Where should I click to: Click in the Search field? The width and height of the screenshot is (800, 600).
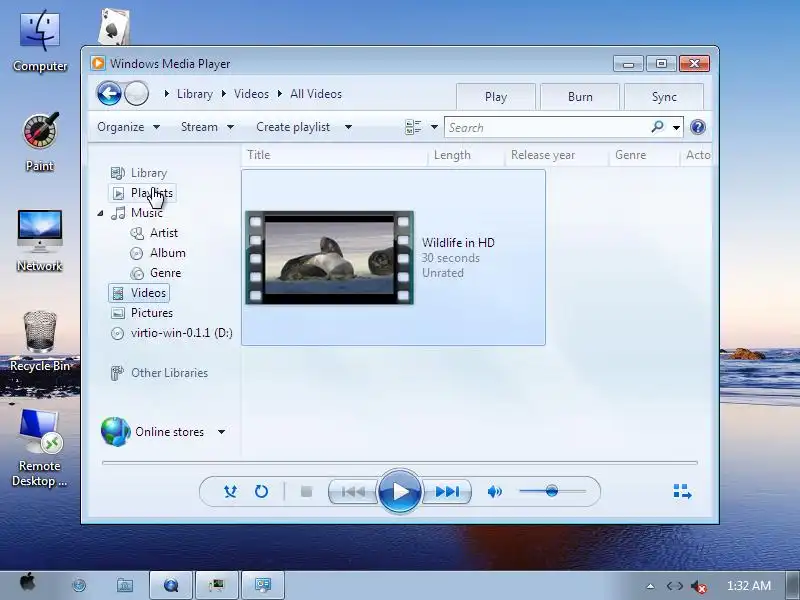point(548,128)
